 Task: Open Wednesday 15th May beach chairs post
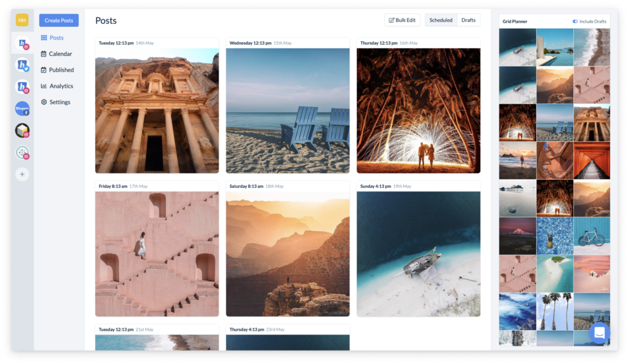tap(287, 110)
